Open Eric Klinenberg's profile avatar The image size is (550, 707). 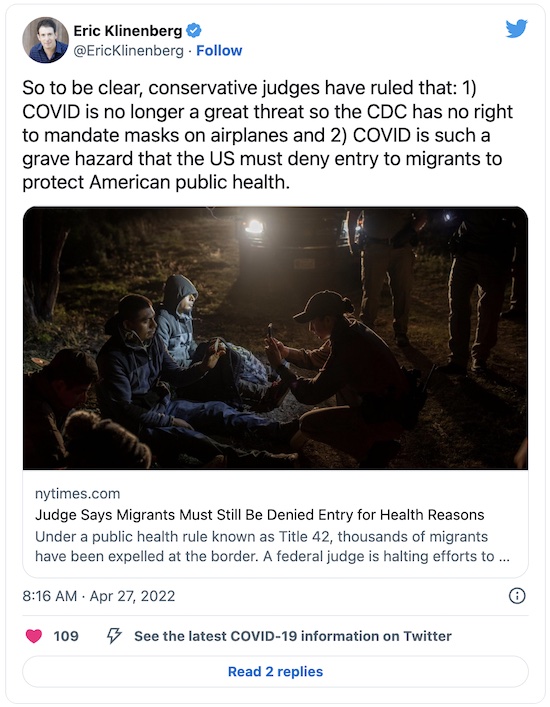[x=46, y=40]
